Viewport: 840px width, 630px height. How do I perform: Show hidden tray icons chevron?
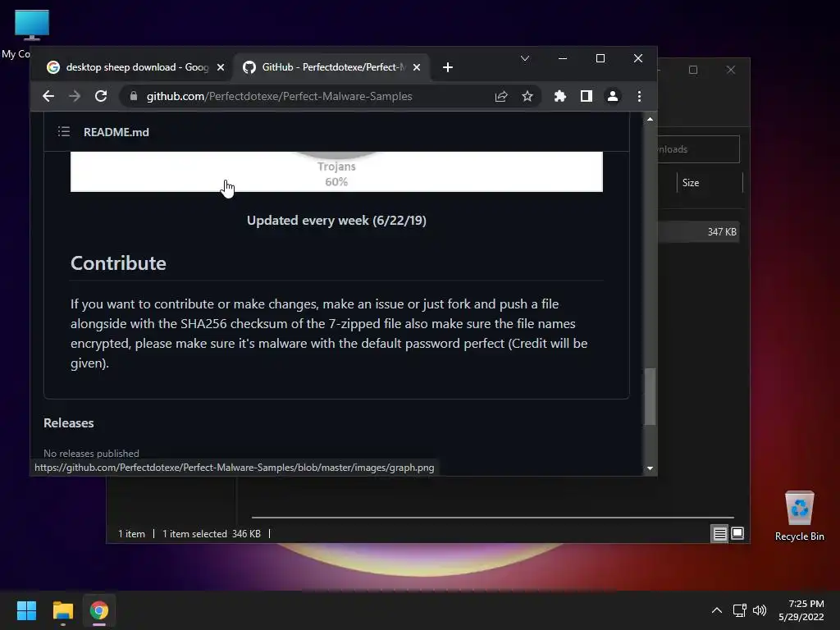pos(717,610)
